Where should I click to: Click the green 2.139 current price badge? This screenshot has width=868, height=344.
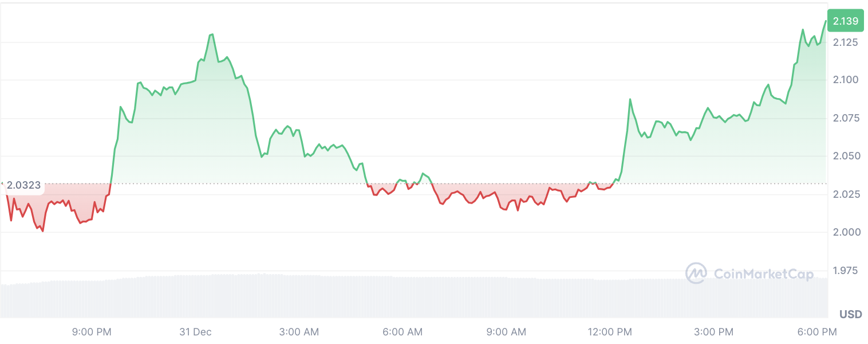click(x=845, y=21)
